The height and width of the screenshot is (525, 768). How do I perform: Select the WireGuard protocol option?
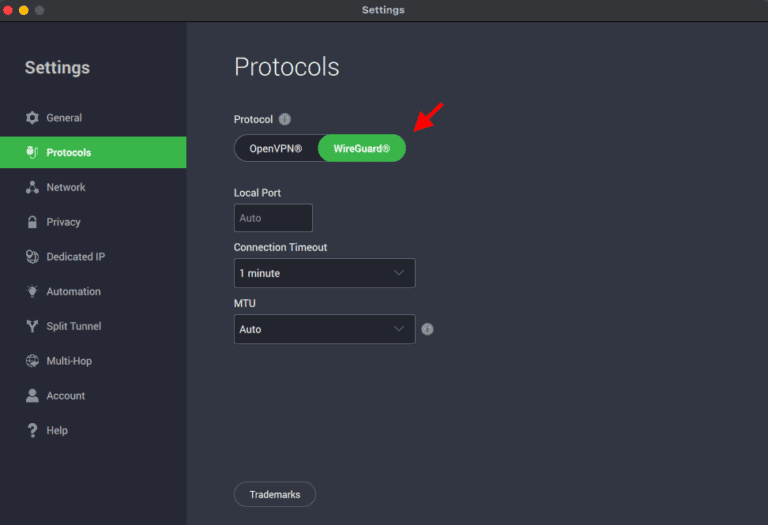tap(362, 149)
